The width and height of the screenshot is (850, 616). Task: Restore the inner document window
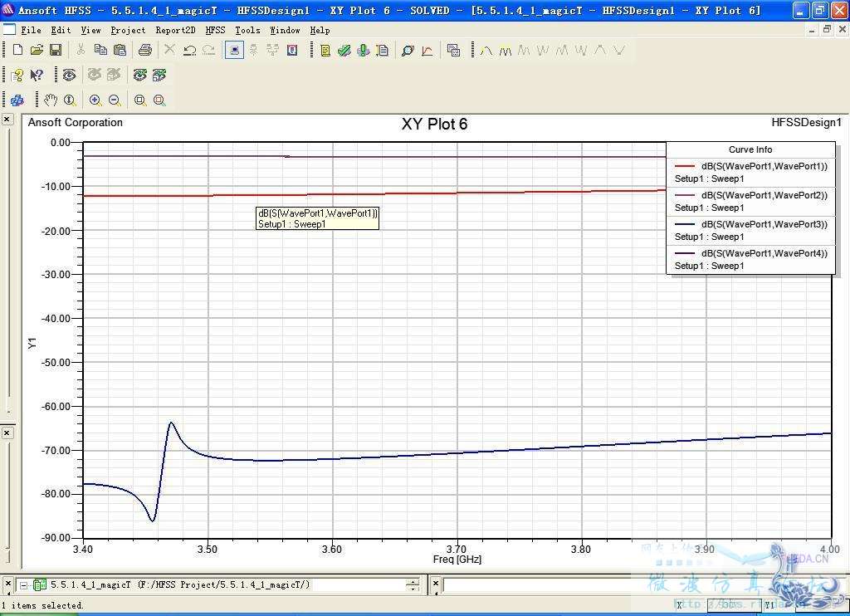pyautogui.click(x=827, y=30)
